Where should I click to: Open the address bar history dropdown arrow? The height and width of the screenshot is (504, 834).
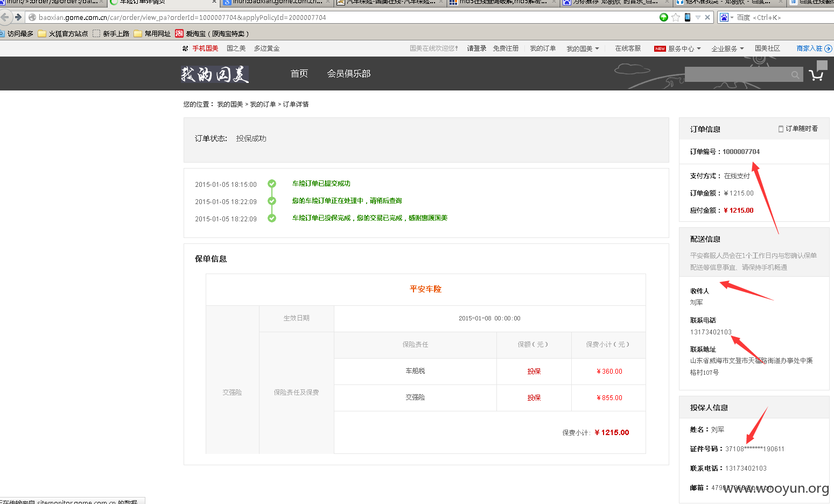click(698, 18)
